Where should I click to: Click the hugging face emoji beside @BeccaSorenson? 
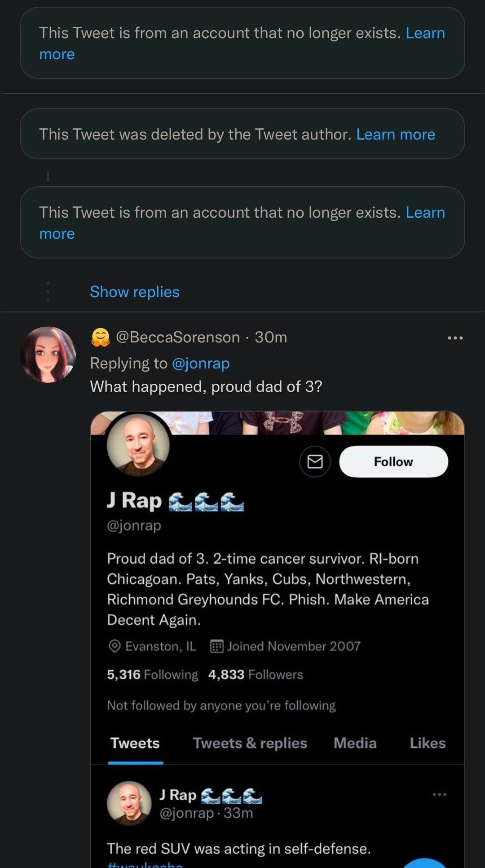[x=101, y=338]
